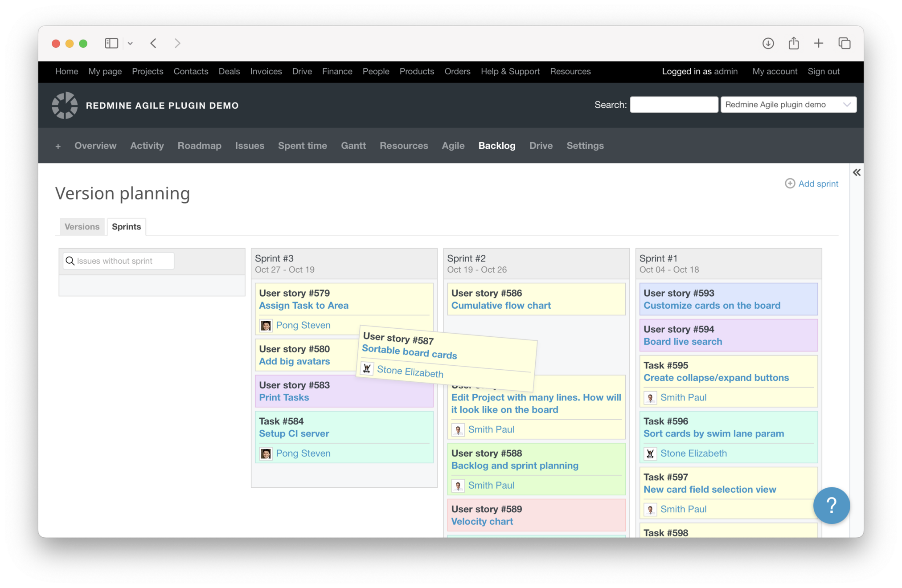Expand the sidebar toggle dropdown chevron
This screenshot has width=902, height=588.
[130, 44]
